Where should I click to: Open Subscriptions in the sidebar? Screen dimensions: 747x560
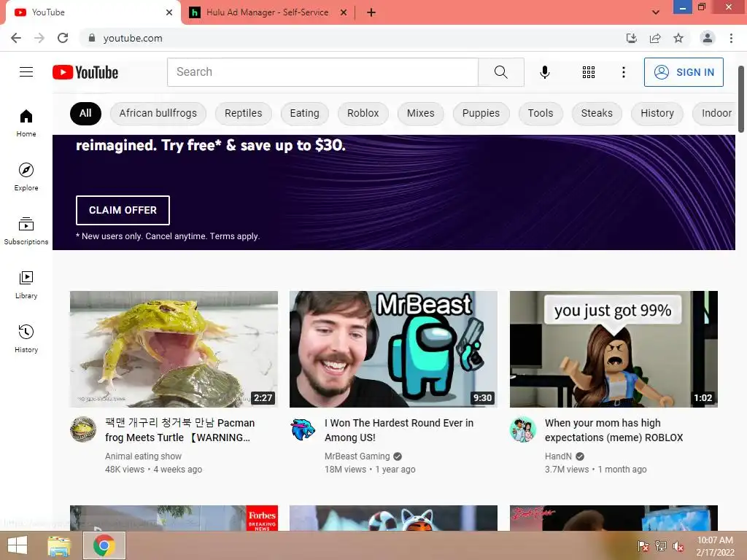[x=26, y=230]
